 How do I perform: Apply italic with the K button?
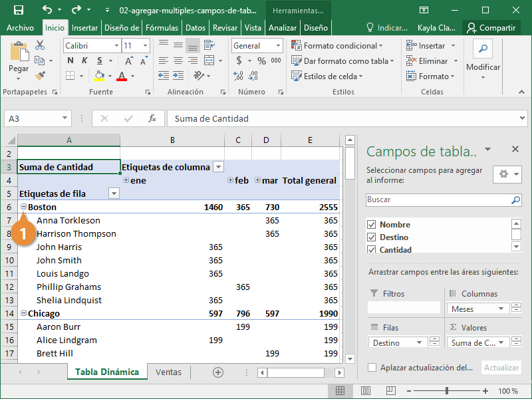84,61
